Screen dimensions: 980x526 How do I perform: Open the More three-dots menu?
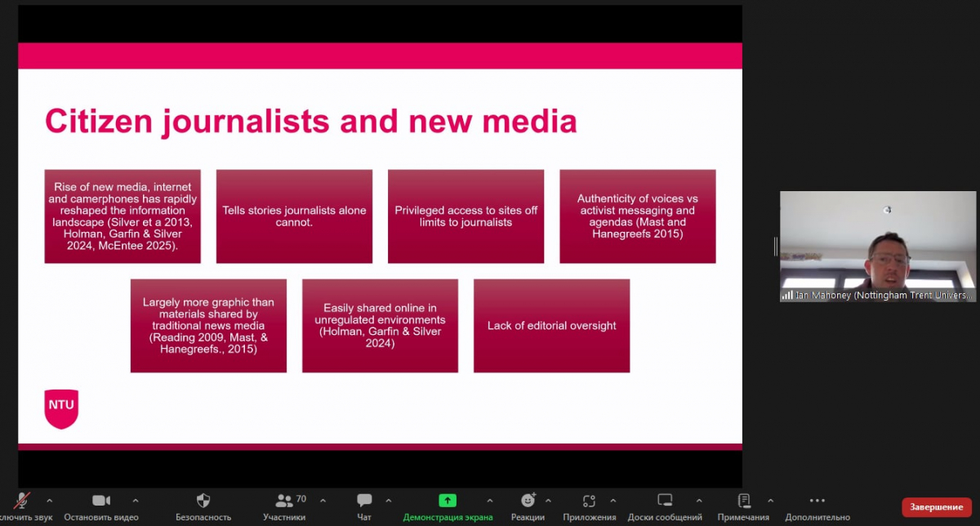[817, 501]
